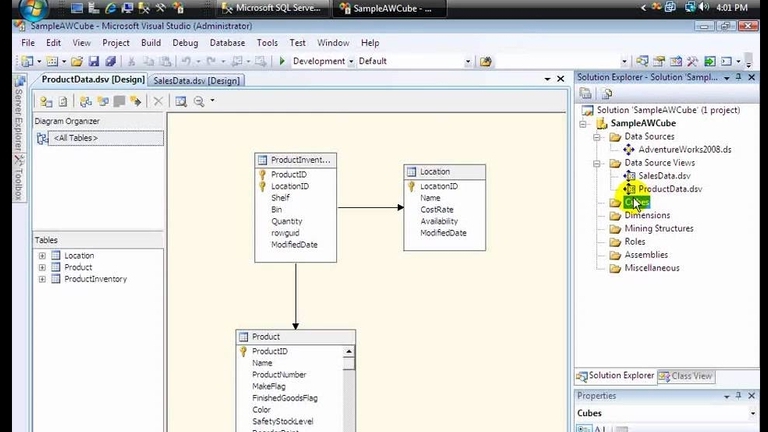Viewport: 768px width, 432px height.
Task: Click the Toolbox hammer-and-wrench toolbar icon
Action: click(x=693, y=61)
